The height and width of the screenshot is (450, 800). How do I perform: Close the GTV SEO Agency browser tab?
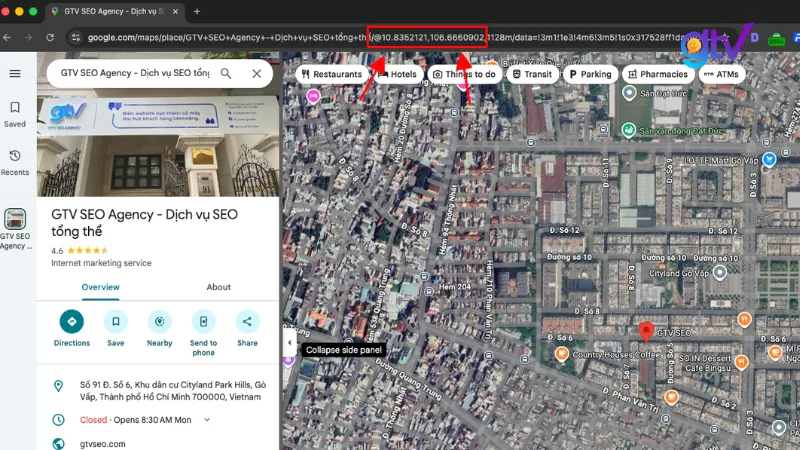point(175,11)
